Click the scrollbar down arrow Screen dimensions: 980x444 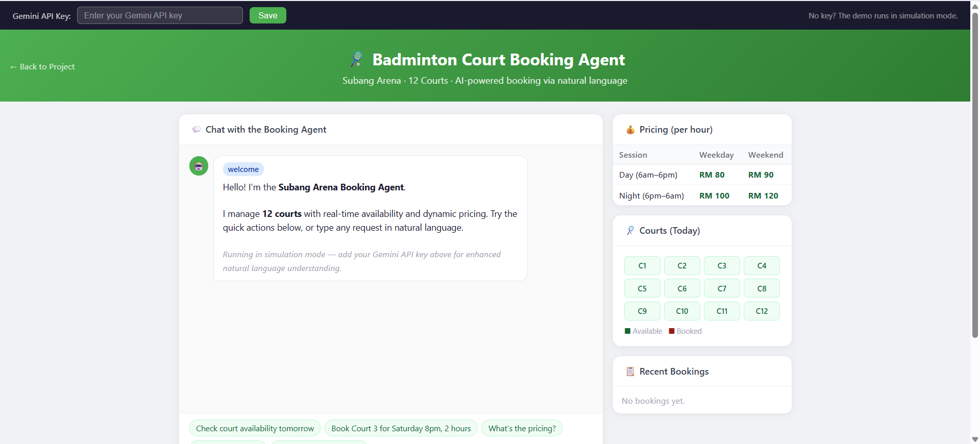(x=975, y=439)
